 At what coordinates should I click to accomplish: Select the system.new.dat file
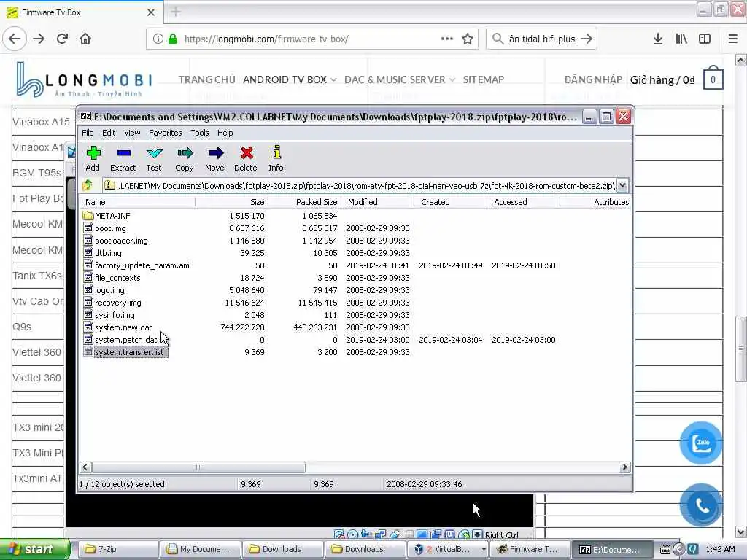tap(123, 327)
